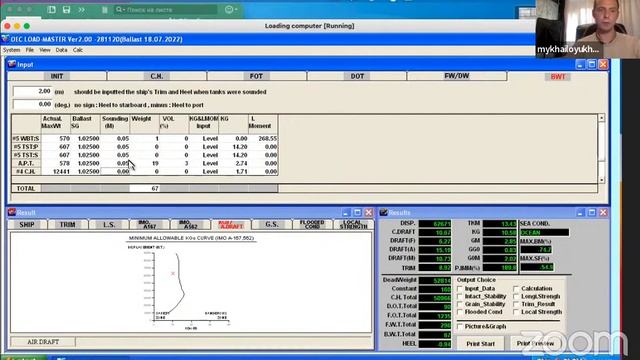Viewport: 640px width, 360px height.
Task: Click the save icon in the Excel toolbar
Action: pyautogui.click(x=67, y=9)
